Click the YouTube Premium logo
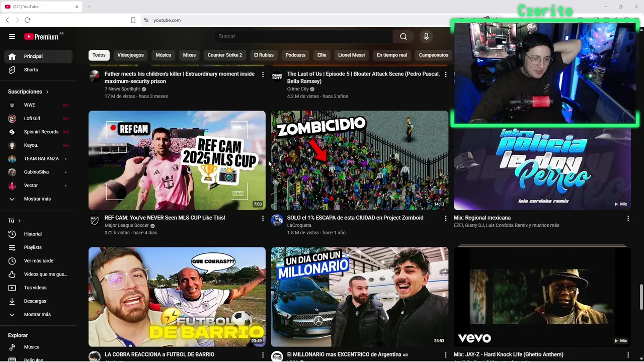Screen dimensions: 644x362 point(41,36)
